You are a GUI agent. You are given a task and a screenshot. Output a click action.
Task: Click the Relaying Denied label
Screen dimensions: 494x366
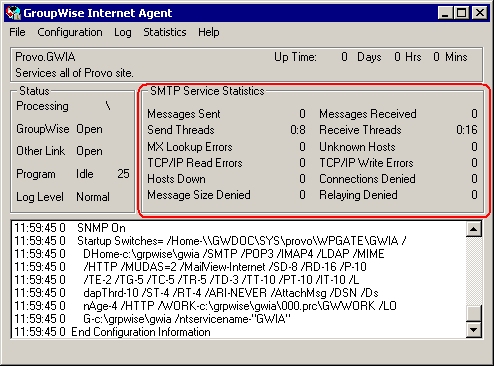tap(358, 195)
